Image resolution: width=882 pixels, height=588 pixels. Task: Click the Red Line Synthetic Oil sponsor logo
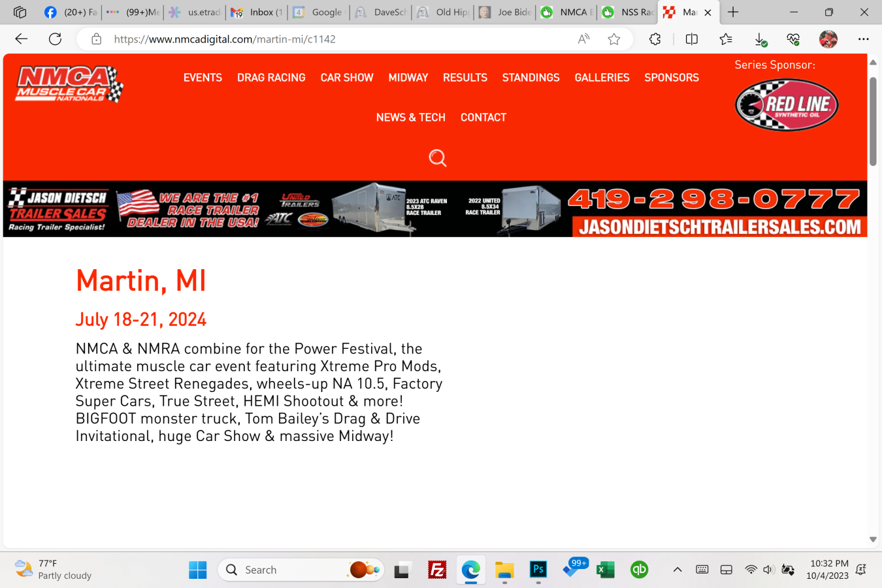pos(787,105)
